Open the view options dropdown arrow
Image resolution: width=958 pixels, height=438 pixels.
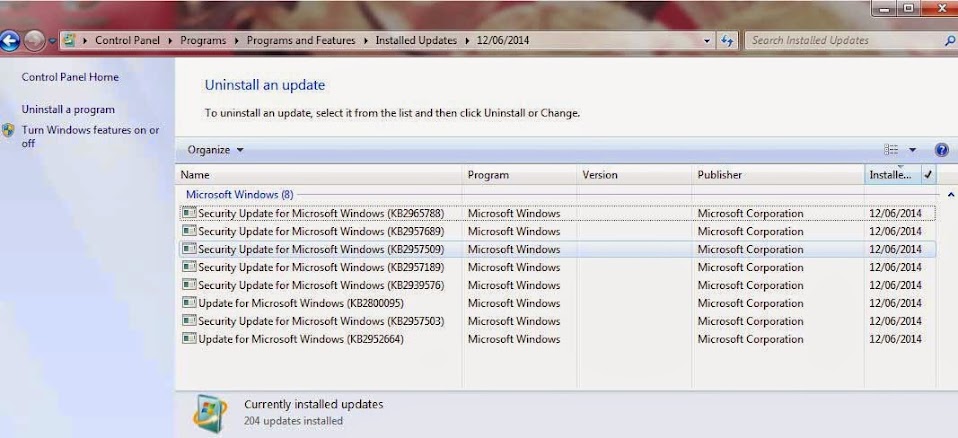[912, 150]
